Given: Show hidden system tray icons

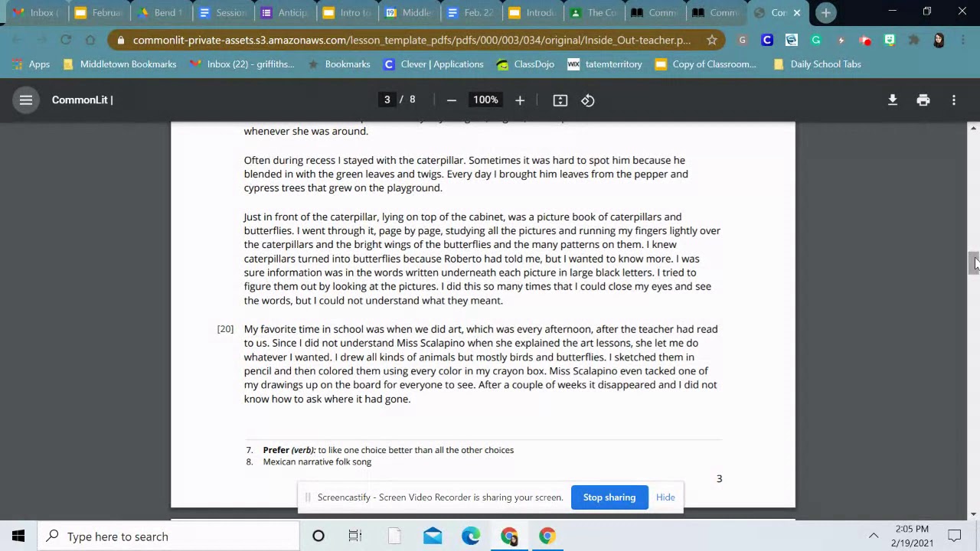Looking at the screenshot, I should click(874, 536).
